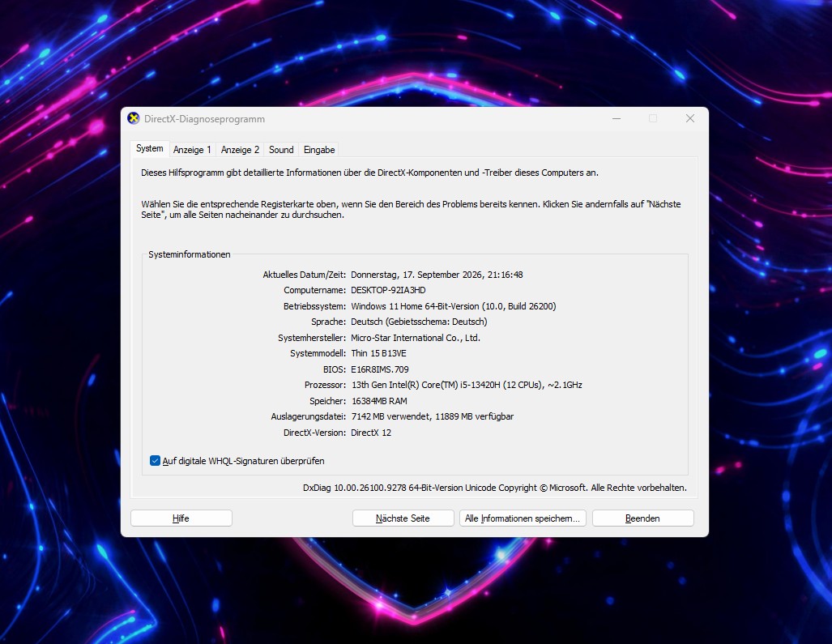Click the Prozessor label

click(x=325, y=385)
